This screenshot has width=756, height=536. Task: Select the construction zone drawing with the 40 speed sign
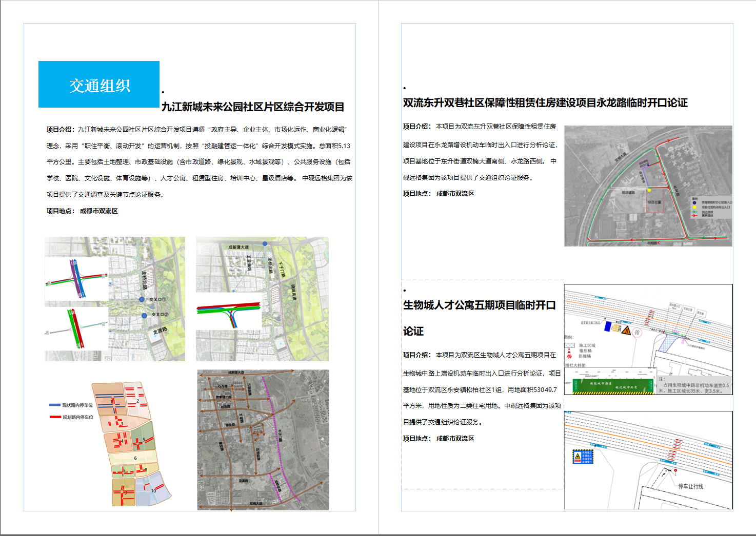tap(648, 339)
